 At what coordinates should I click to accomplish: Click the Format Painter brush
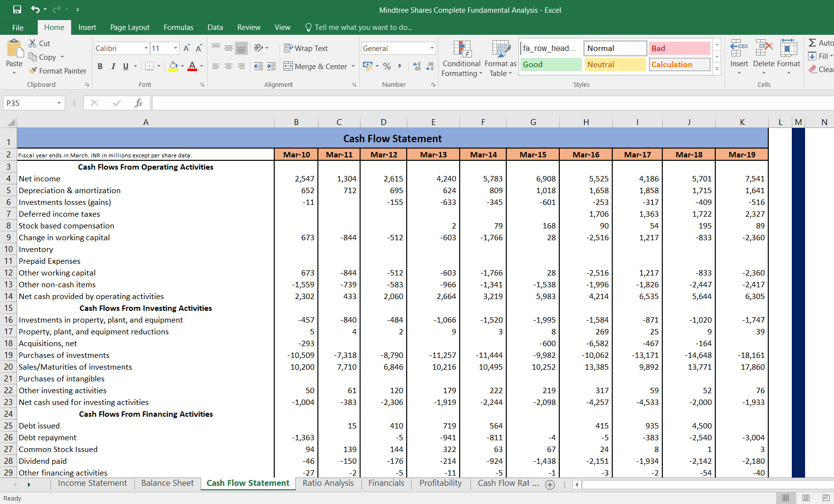tap(33, 71)
